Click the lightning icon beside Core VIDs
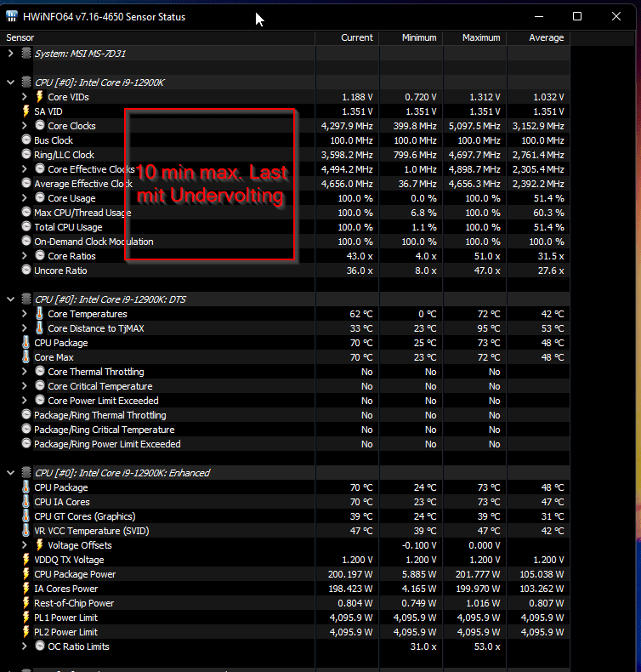Viewport: 641px width, 672px height. coord(39,97)
